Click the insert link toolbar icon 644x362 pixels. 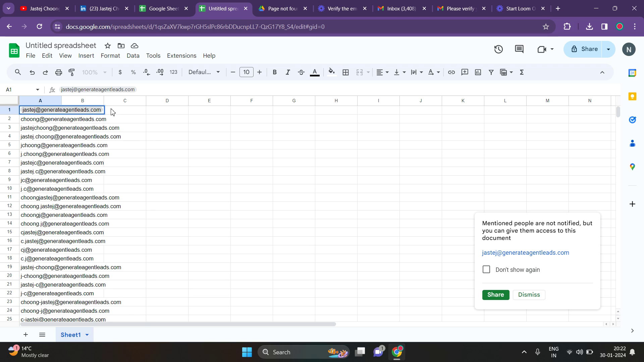(x=451, y=72)
